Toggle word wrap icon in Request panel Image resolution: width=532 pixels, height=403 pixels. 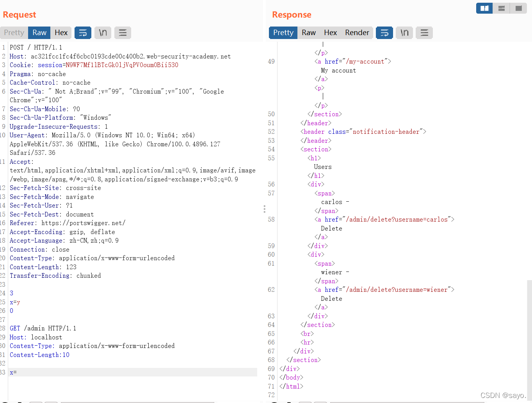[83, 33]
